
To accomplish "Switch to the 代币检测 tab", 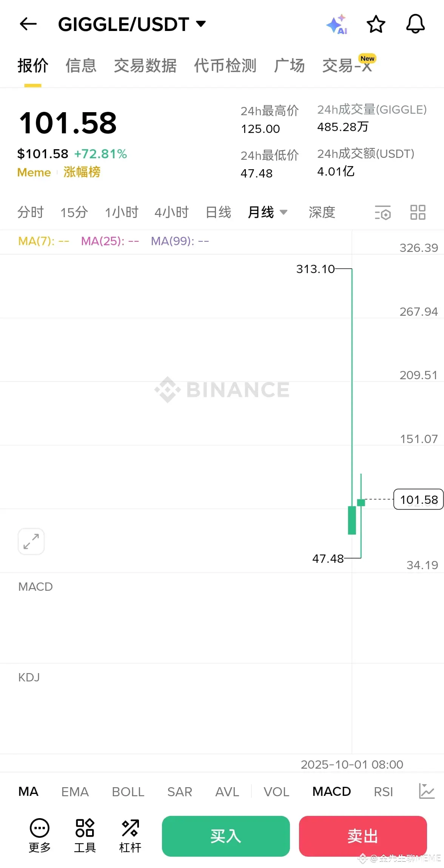I will coord(225,66).
